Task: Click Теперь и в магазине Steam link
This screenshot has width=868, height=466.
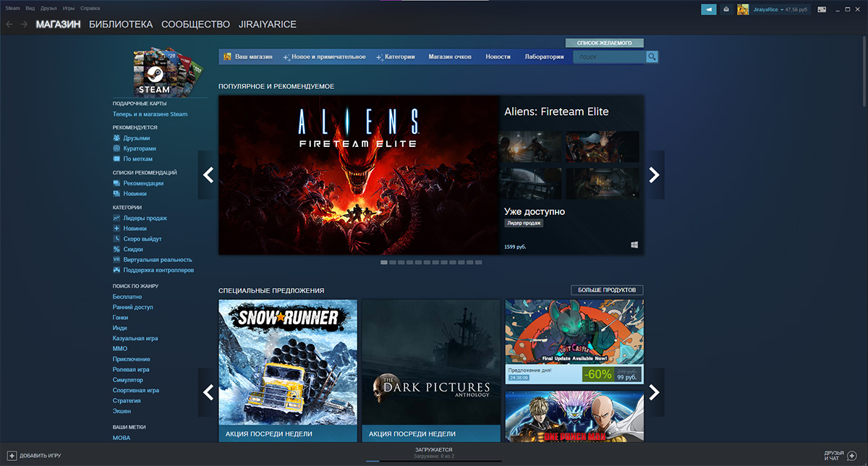Action: click(x=150, y=114)
